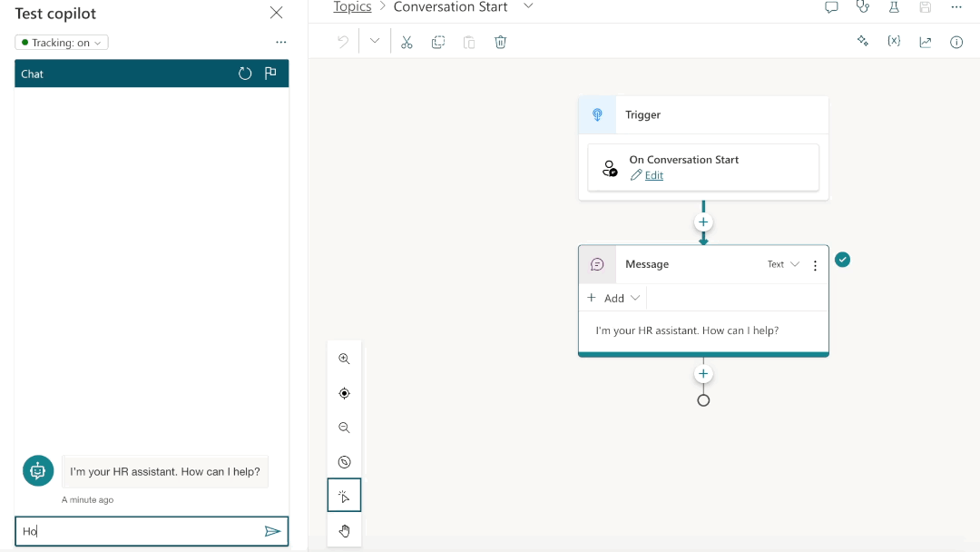The image size is (980, 552).
Task: Open the variables panel icon
Action: [x=894, y=41]
